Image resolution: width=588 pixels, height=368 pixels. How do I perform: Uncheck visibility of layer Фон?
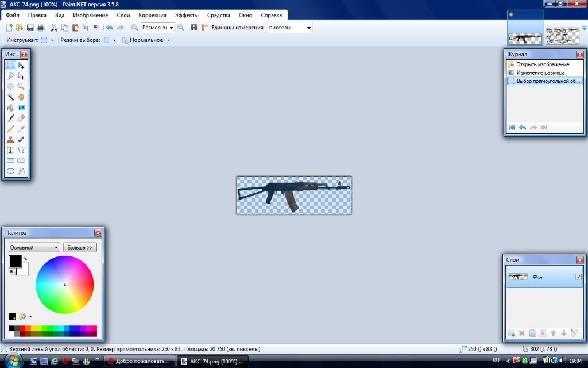coord(578,277)
